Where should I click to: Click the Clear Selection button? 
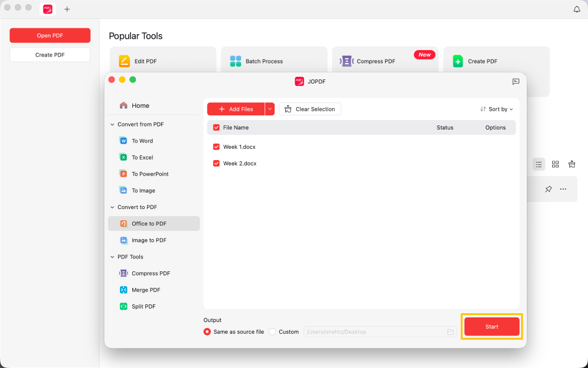pos(310,109)
